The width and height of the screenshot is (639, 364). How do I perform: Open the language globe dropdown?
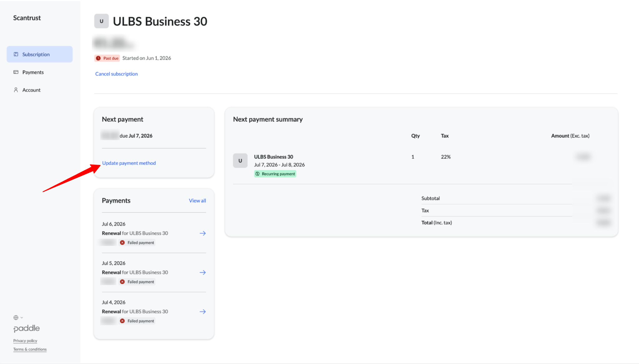(18, 318)
